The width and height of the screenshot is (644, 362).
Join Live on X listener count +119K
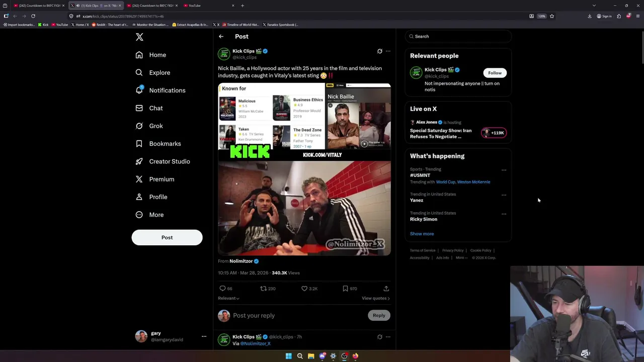point(494,133)
